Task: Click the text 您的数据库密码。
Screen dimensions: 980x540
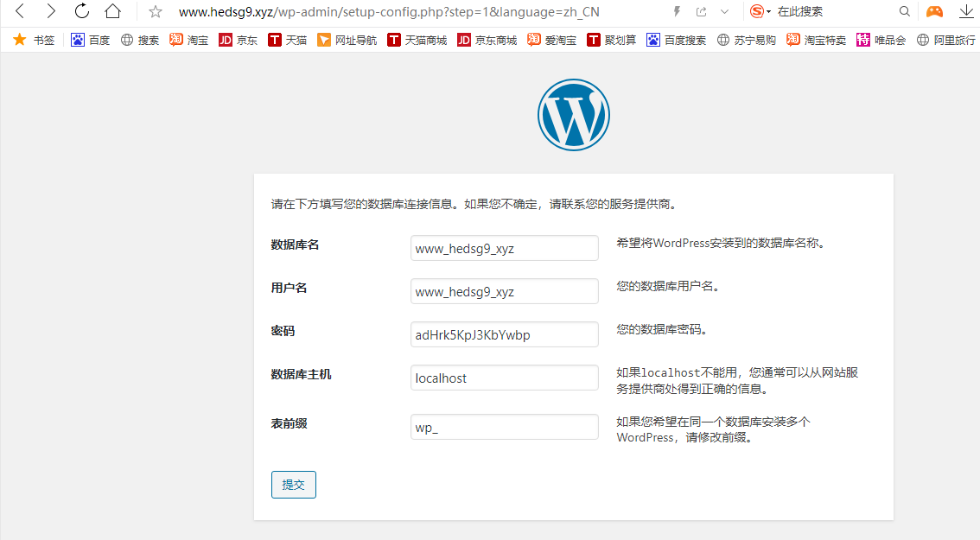Action: [663, 329]
